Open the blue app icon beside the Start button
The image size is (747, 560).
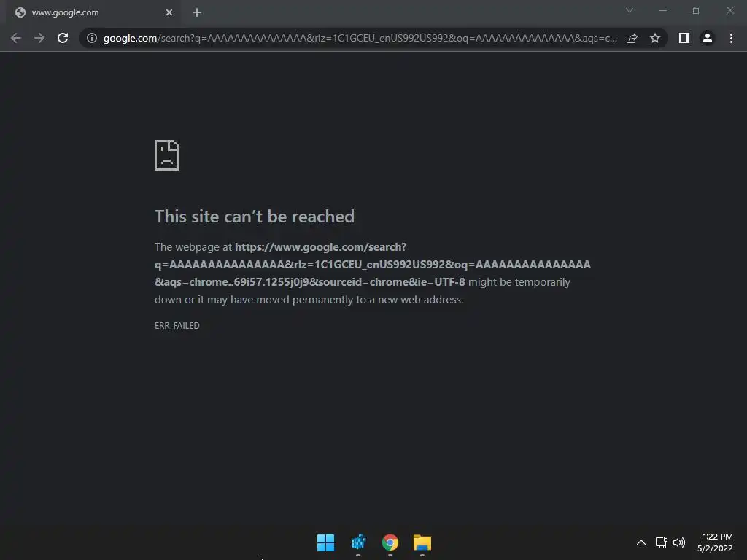tap(358, 542)
